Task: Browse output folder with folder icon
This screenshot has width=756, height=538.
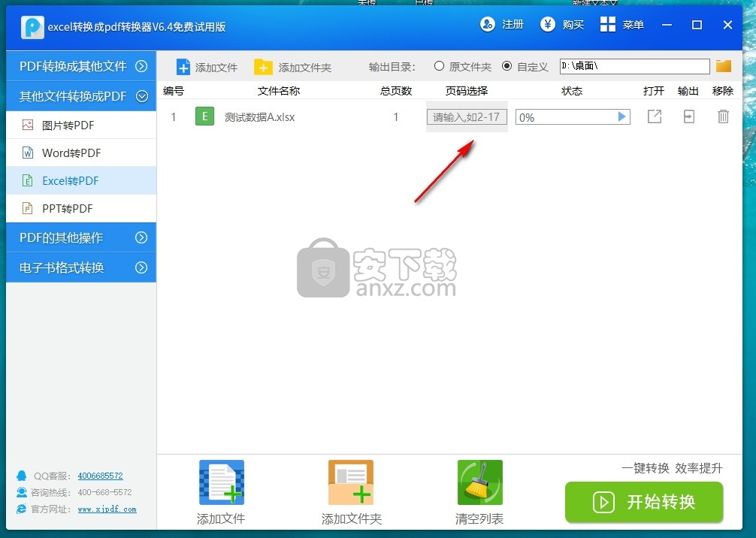Action: (x=723, y=66)
